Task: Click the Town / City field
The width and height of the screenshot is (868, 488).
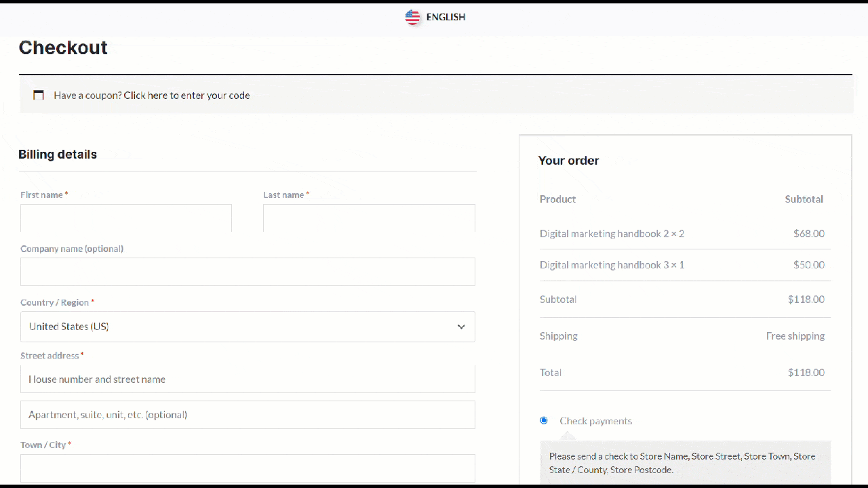Action: [248, 468]
